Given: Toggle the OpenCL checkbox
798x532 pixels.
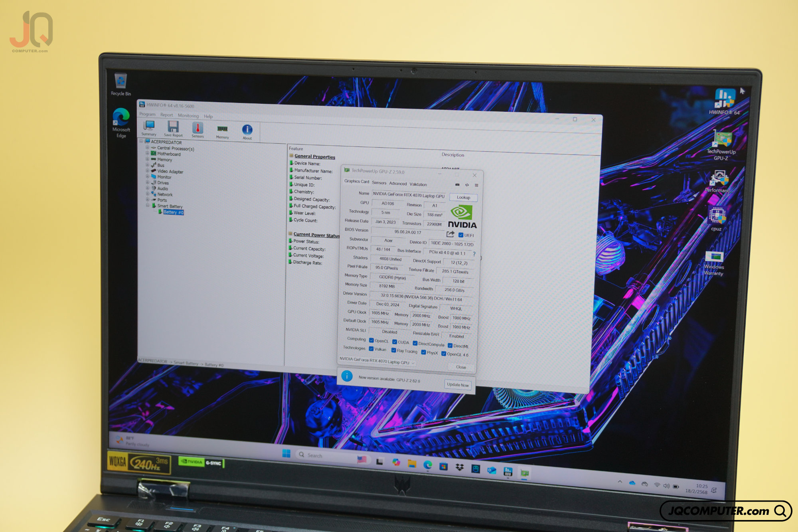Looking at the screenshot, I should [371, 340].
